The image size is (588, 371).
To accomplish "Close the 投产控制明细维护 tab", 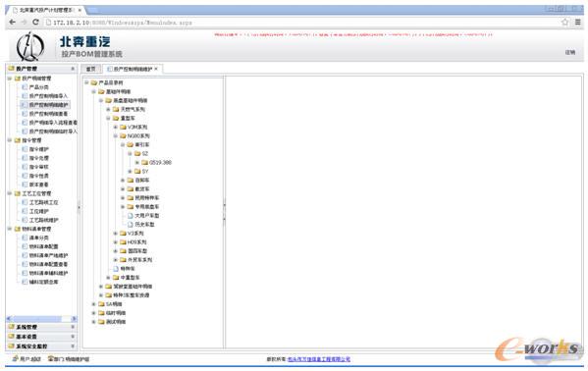I will point(156,69).
